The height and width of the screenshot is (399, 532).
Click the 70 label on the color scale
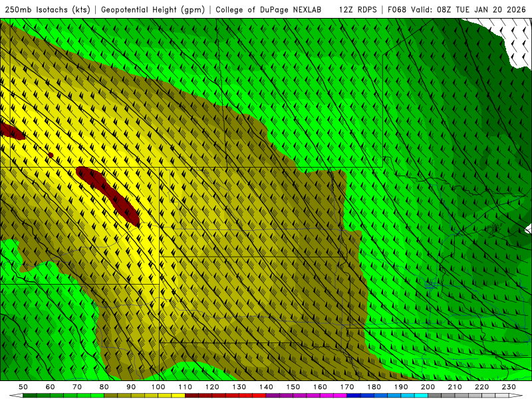point(77,387)
